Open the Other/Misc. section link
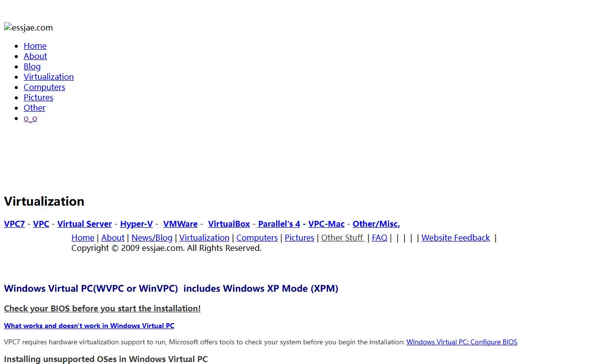The width and height of the screenshot is (591, 364). (x=376, y=224)
